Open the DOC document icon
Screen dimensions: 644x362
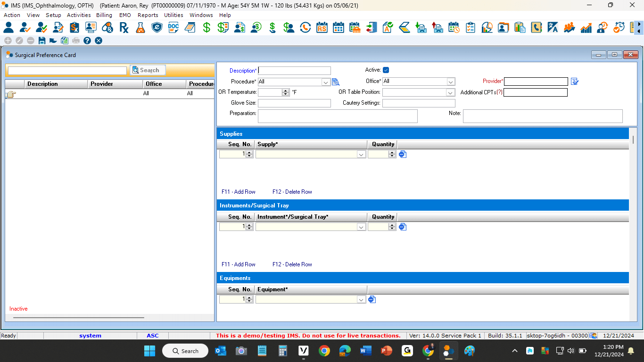pos(173,27)
